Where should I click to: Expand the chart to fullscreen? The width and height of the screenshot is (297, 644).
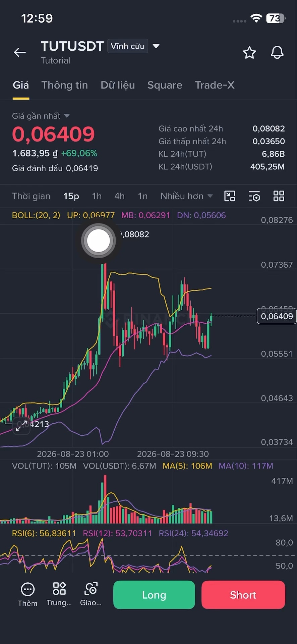tap(21, 426)
